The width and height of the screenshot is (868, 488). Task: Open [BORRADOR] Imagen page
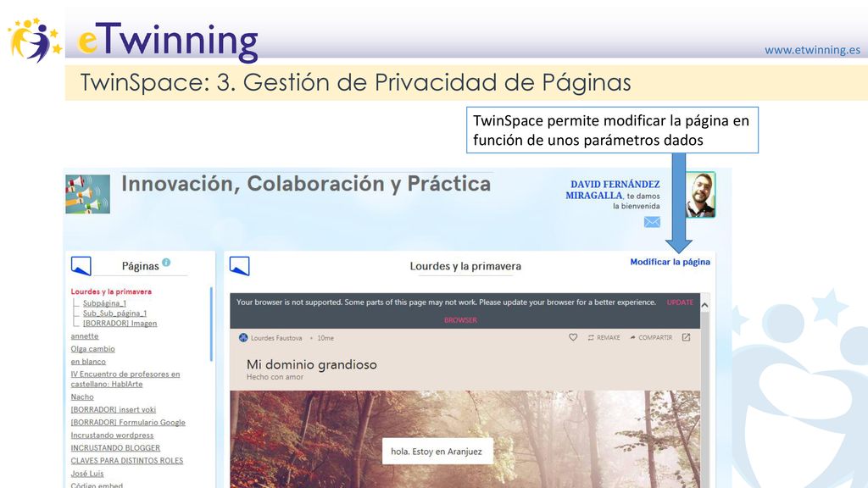pyautogui.click(x=120, y=323)
